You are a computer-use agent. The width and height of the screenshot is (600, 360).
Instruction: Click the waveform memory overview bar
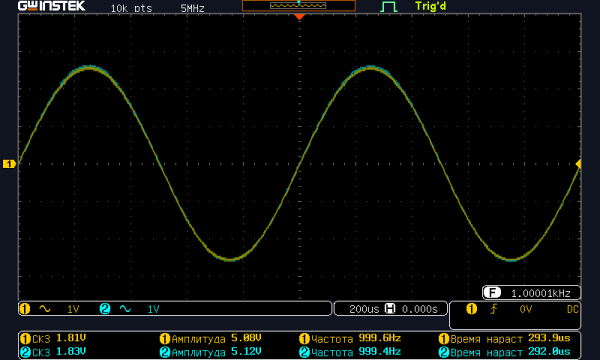(299, 6)
